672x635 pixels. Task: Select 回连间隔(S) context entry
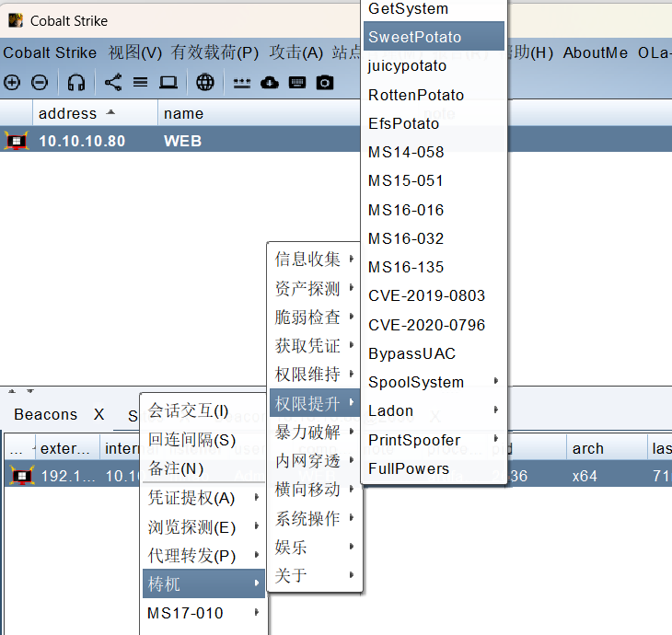click(x=204, y=440)
